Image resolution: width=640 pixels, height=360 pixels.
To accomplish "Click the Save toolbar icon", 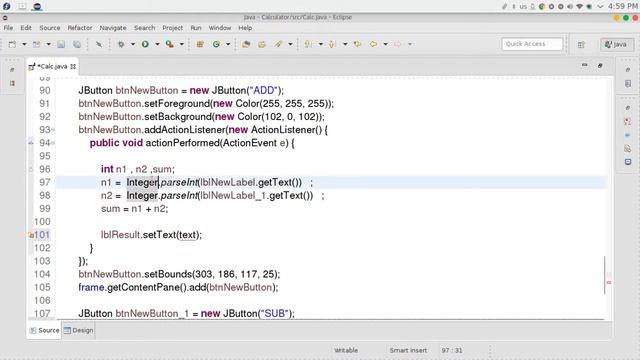I will (x=61, y=44).
